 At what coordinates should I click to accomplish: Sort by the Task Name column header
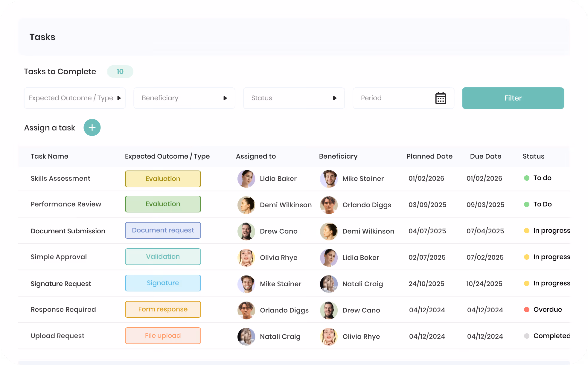click(49, 156)
